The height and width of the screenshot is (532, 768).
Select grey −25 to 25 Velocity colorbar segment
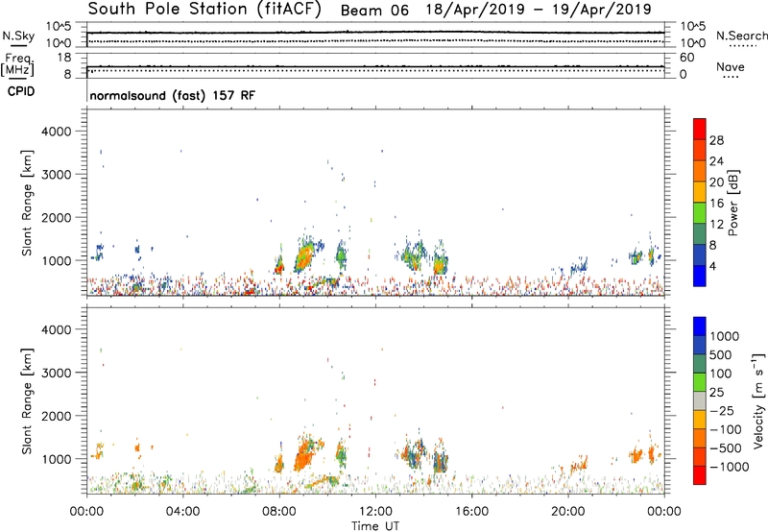point(700,400)
